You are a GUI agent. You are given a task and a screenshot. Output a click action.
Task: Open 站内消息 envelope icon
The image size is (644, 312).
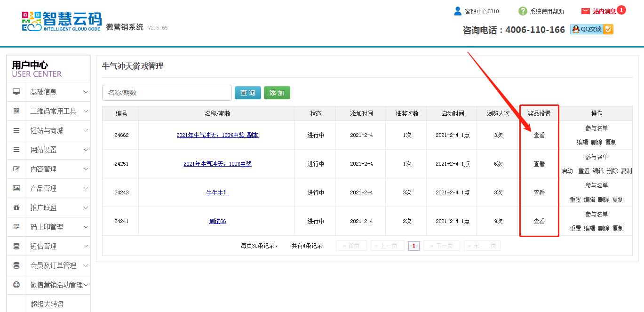[x=586, y=11]
